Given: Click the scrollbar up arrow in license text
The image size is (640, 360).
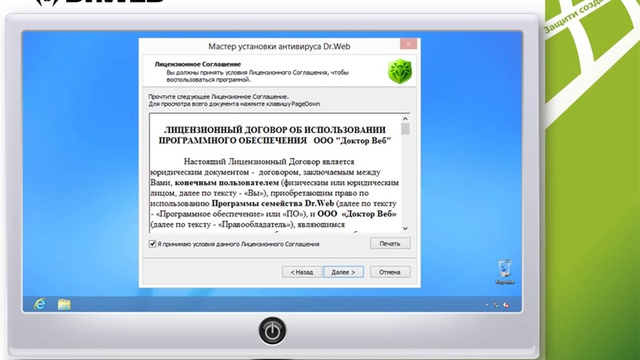Looking at the screenshot, I should coord(405,119).
